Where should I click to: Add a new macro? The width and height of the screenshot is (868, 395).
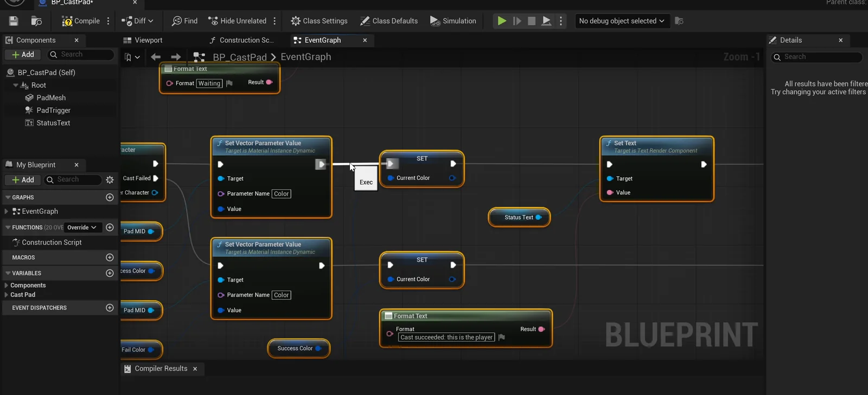(110, 257)
